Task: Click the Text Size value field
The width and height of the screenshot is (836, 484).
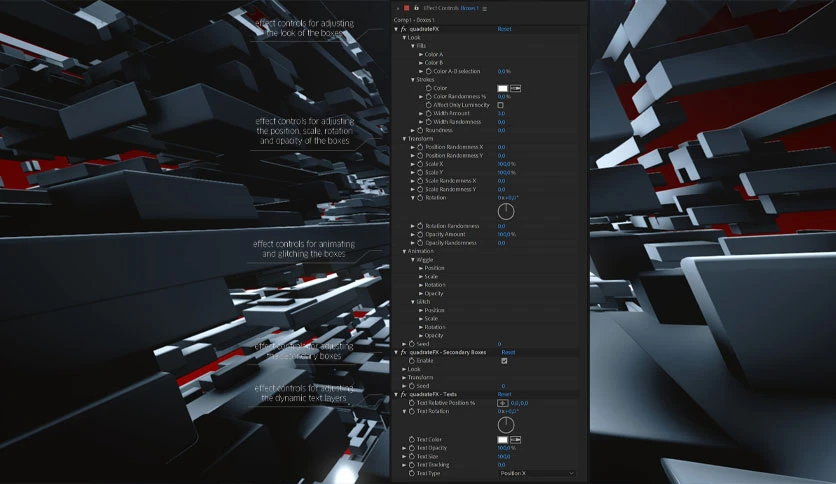Action: pos(504,457)
